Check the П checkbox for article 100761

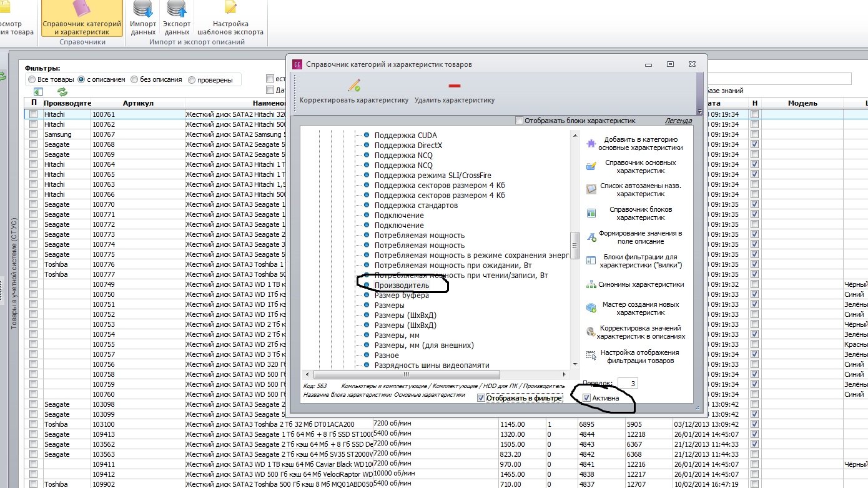tap(34, 114)
